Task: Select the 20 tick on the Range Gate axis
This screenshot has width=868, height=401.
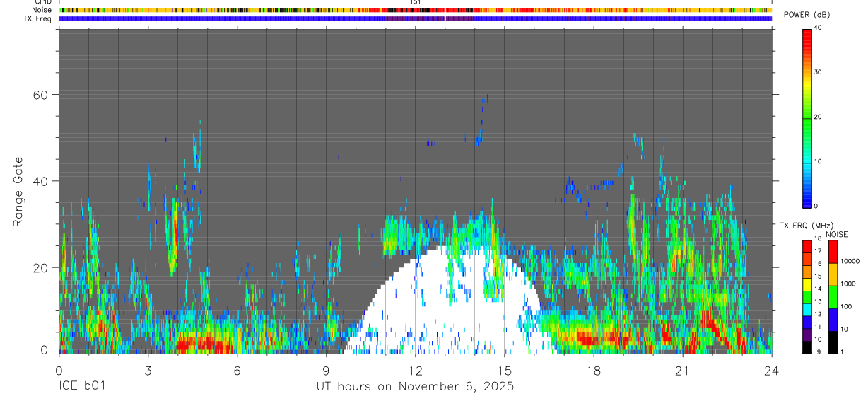Action: (41, 268)
